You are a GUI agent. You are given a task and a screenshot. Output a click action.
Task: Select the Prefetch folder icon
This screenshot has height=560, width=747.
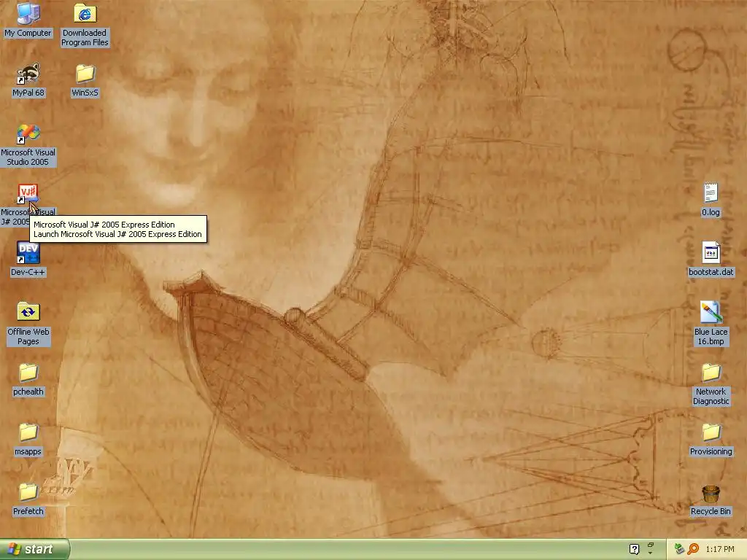(x=28, y=492)
